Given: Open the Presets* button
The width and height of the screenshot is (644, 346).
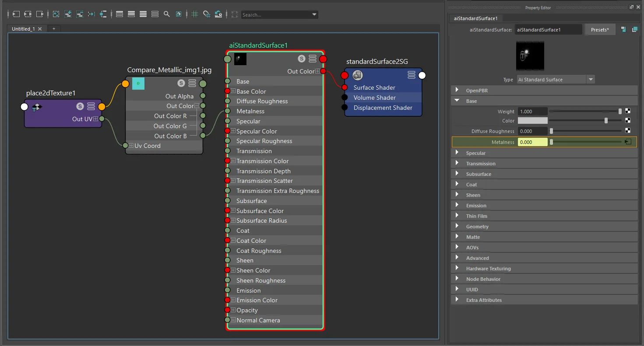Looking at the screenshot, I should 600,30.
